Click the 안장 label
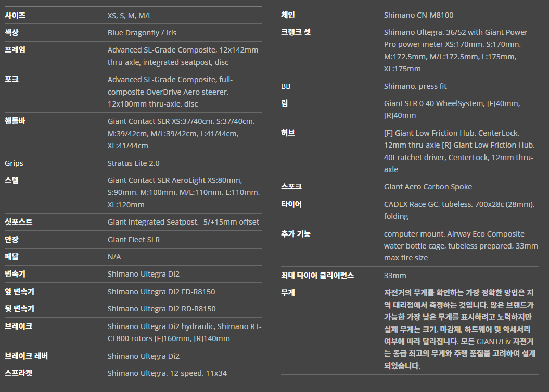Screen dimensions: 549x392 pyautogui.click(x=11, y=240)
